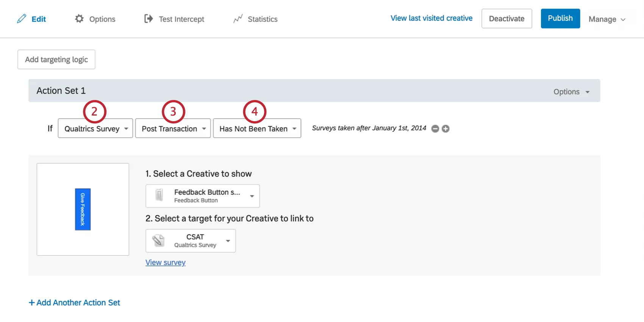This screenshot has height=322, width=644.
Task: Click the Options gear icon
Action: 79,19
